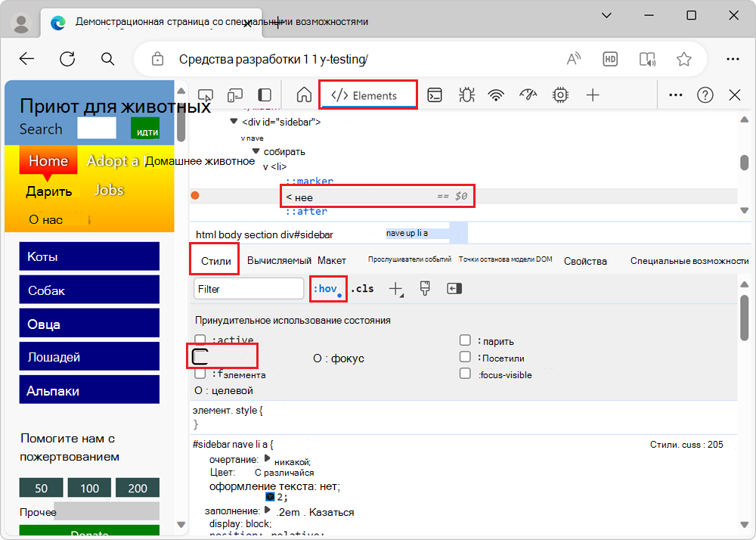756x540 pixels.
Task: Open the Коты category link
Action: (x=89, y=256)
